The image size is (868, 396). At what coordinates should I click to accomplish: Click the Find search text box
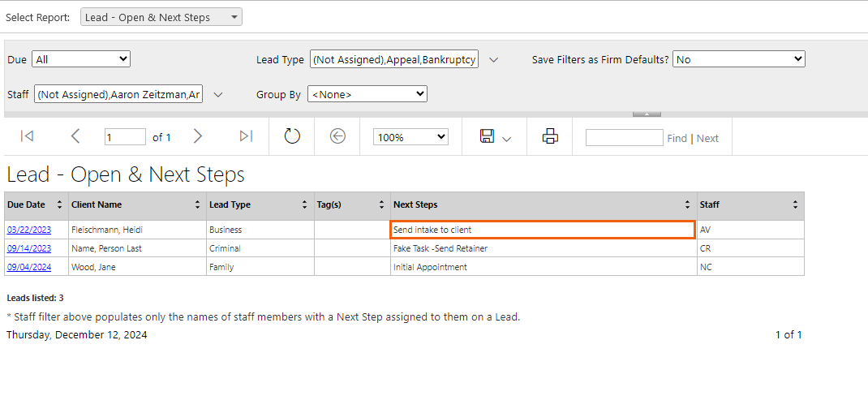tap(624, 137)
